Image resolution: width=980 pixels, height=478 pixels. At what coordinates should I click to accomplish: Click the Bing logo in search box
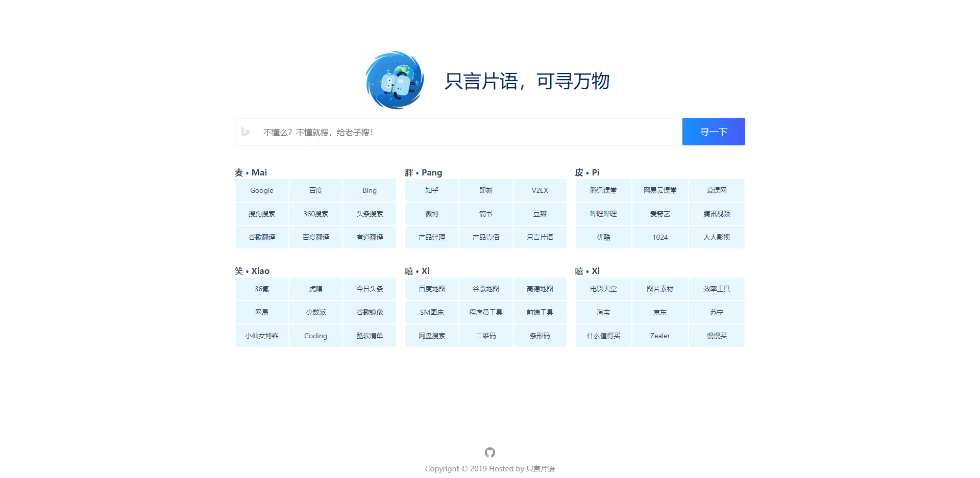246,132
